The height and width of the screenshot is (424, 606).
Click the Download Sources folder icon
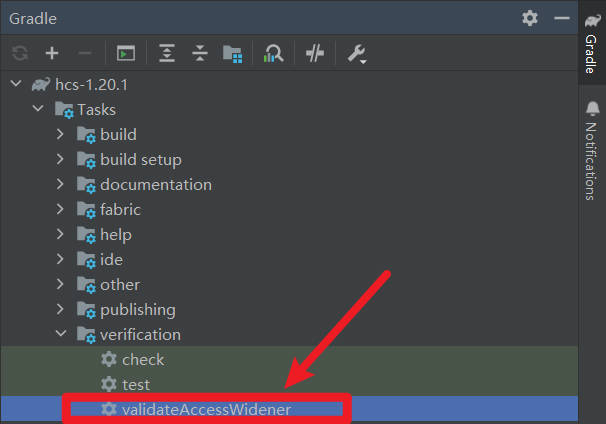pos(233,54)
